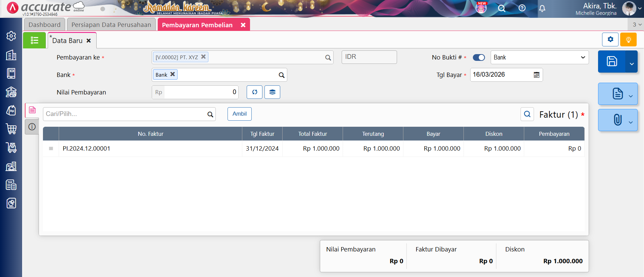Viewport: 644px width, 277px height.
Task: Open the shopping cart module in sidebar
Action: (x=11, y=129)
